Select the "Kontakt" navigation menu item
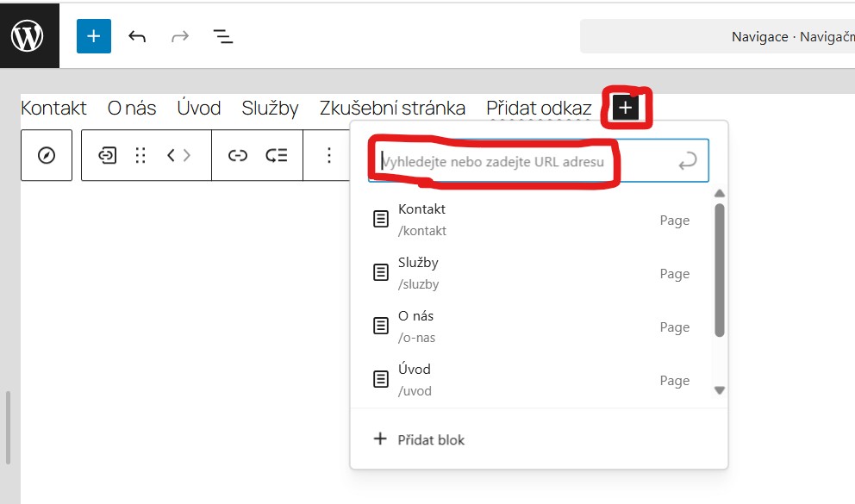Viewport: 855px width, 504px height. coord(53,108)
